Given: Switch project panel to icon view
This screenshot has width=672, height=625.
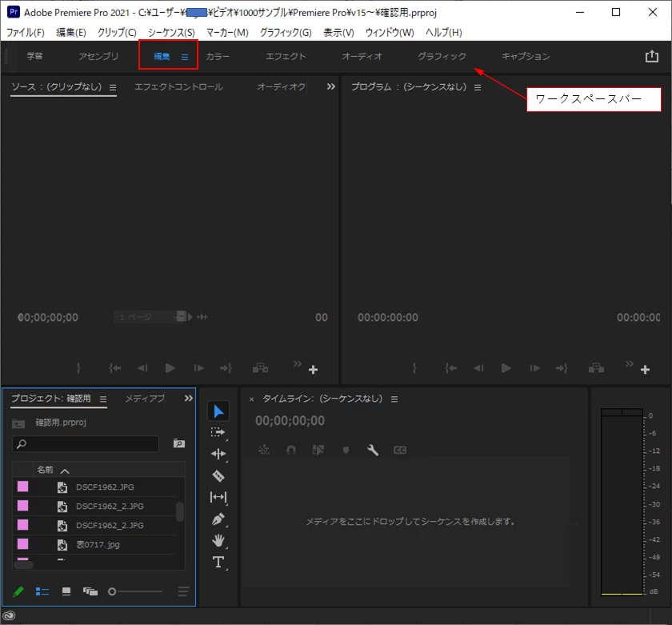Looking at the screenshot, I should (66, 592).
